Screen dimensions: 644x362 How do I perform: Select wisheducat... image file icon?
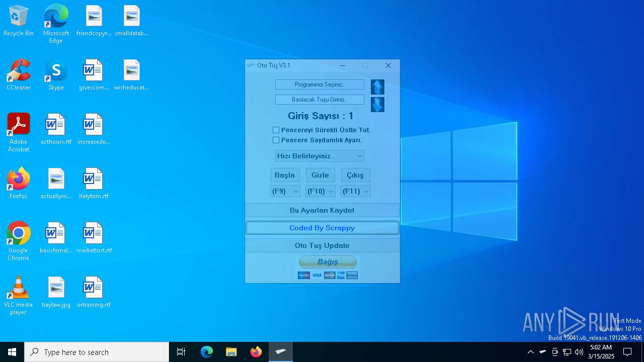pos(131,75)
